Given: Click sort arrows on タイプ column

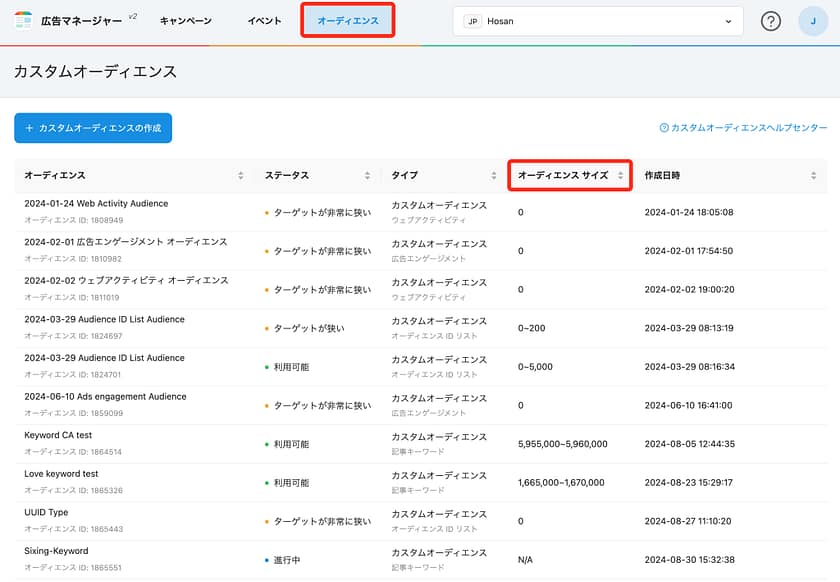Looking at the screenshot, I should 494,175.
